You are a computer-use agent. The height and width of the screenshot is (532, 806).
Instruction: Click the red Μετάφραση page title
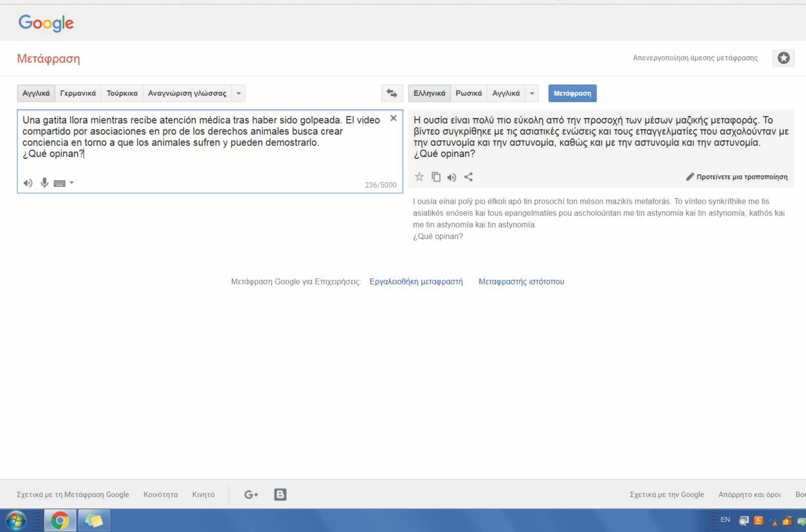(x=48, y=58)
